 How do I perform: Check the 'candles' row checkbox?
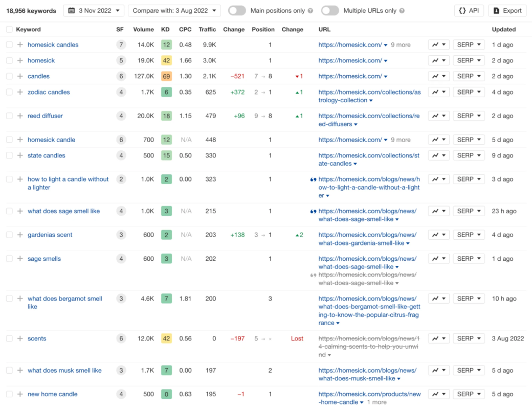click(10, 76)
